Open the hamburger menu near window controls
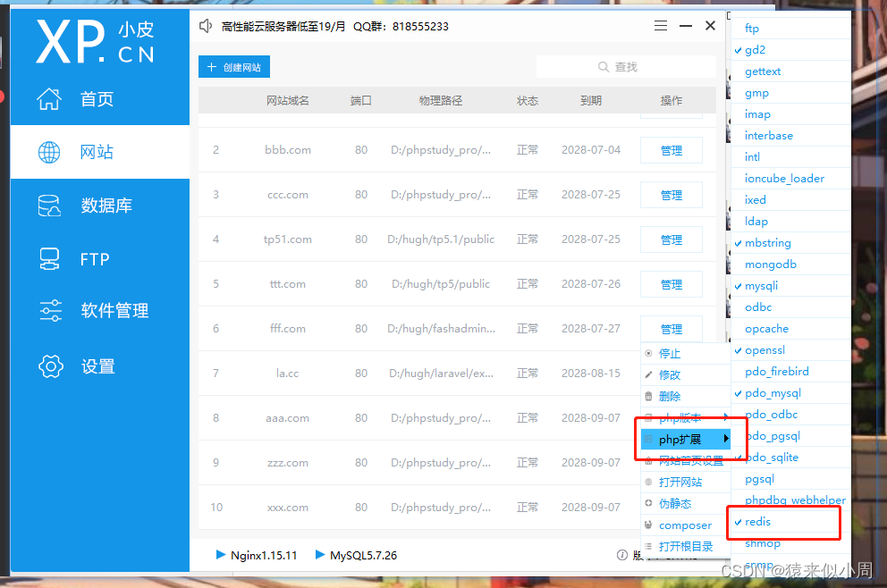 661,26
